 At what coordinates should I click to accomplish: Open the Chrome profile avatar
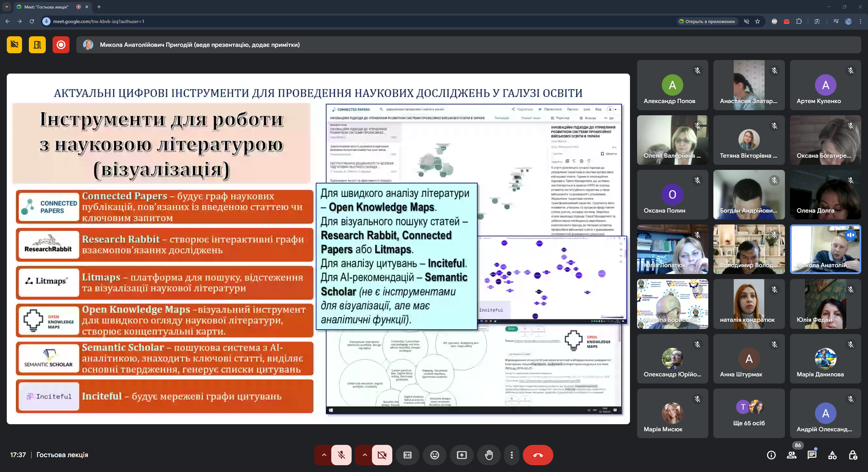click(848, 21)
